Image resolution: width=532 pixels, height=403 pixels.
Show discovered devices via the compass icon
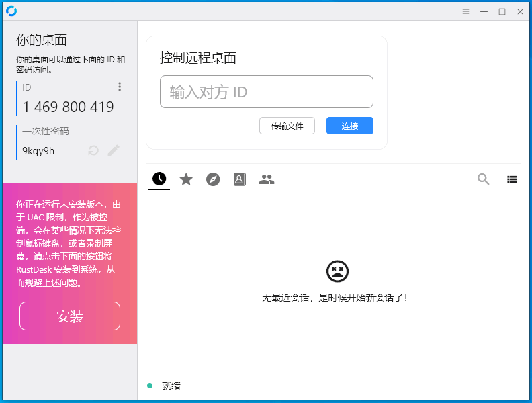point(213,179)
